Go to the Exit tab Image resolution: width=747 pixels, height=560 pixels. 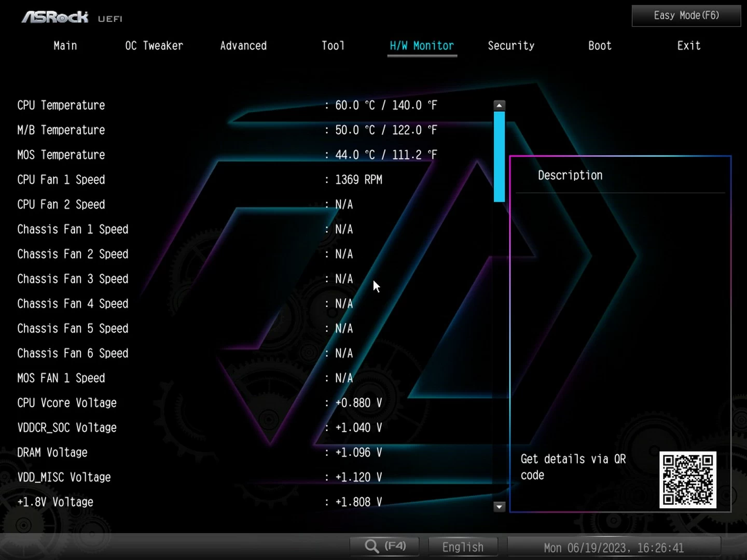pyautogui.click(x=688, y=46)
